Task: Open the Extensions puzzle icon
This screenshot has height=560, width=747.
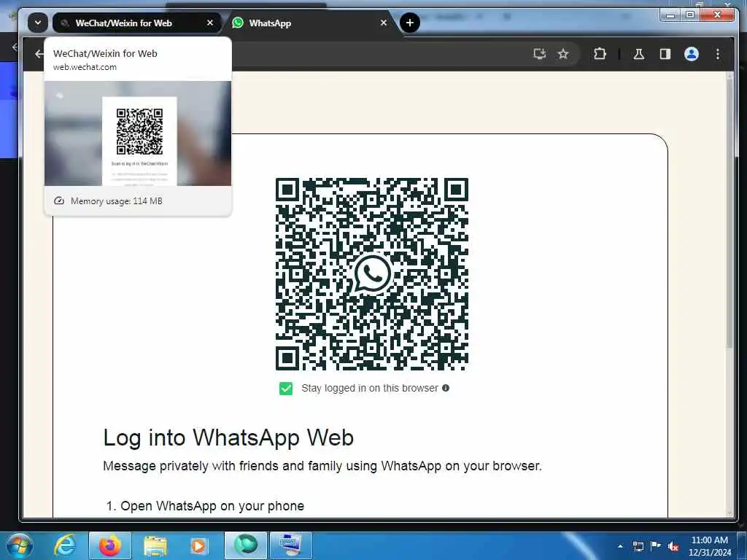Action: [x=600, y=54]
